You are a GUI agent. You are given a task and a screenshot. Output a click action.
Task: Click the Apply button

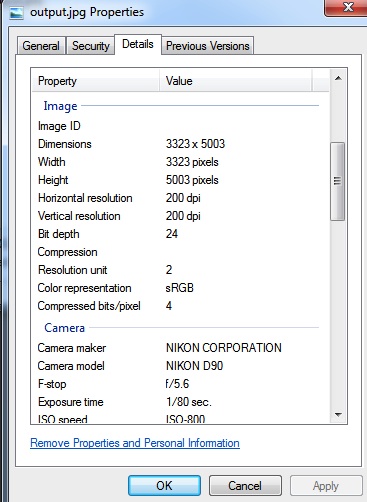[326, 486]
